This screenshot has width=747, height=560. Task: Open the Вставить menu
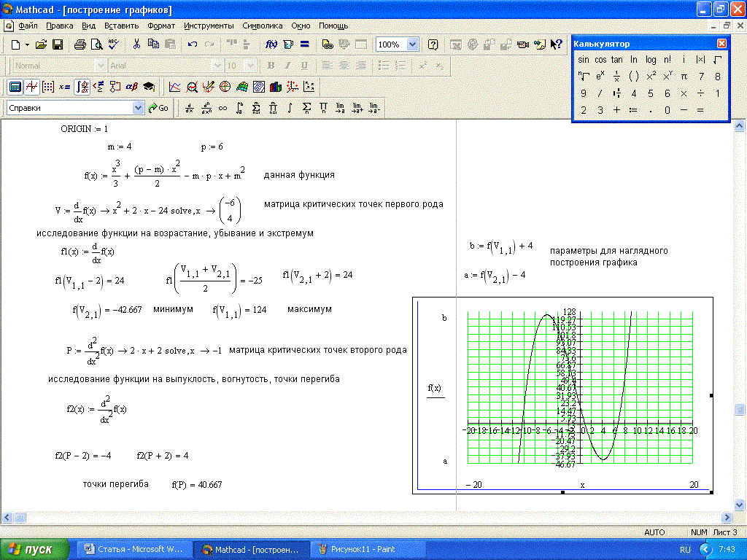pos(121,26)
